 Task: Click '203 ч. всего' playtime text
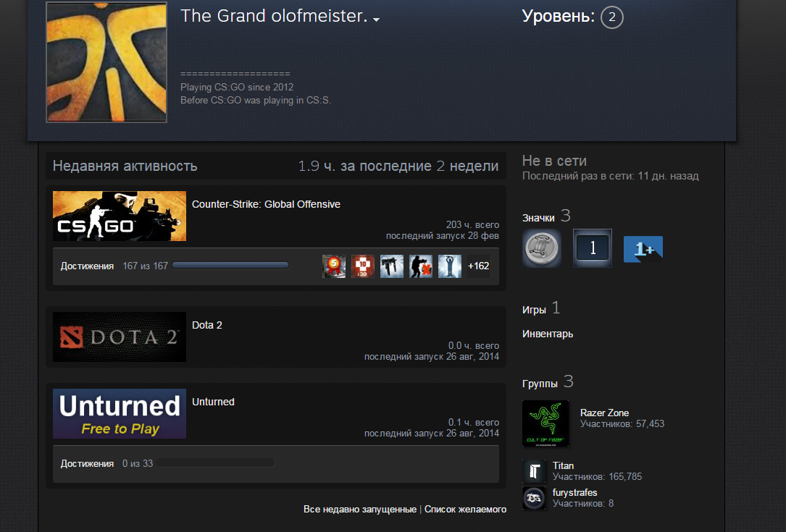tap(472, 224)
